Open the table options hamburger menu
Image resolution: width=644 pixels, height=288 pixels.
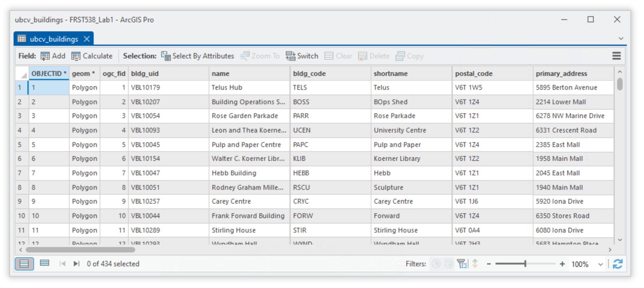[616, 56]
